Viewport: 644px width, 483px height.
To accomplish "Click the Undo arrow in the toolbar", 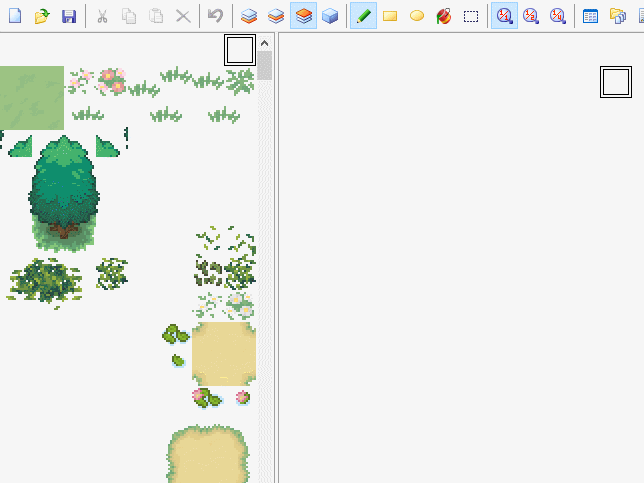I will tap(215, 16).
